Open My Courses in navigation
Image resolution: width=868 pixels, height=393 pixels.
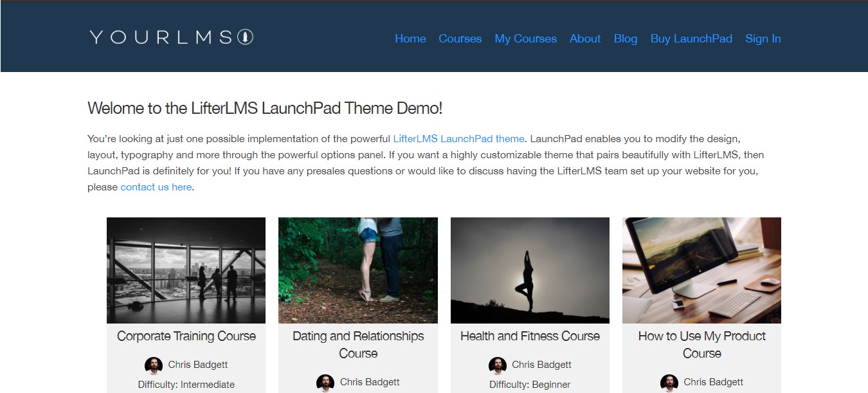[526, 39]
